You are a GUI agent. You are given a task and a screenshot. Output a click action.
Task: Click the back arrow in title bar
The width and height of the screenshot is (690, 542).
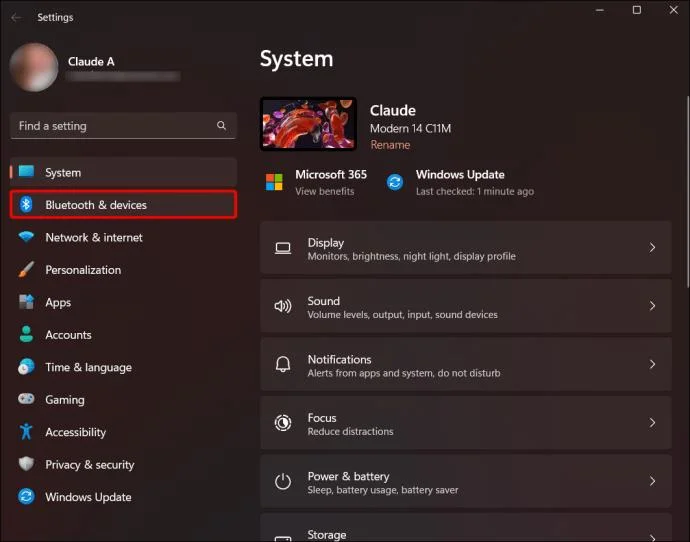[x=17, y=17]
